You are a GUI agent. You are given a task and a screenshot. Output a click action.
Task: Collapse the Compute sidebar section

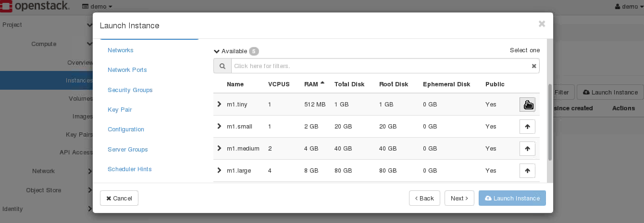click(89, 44)
